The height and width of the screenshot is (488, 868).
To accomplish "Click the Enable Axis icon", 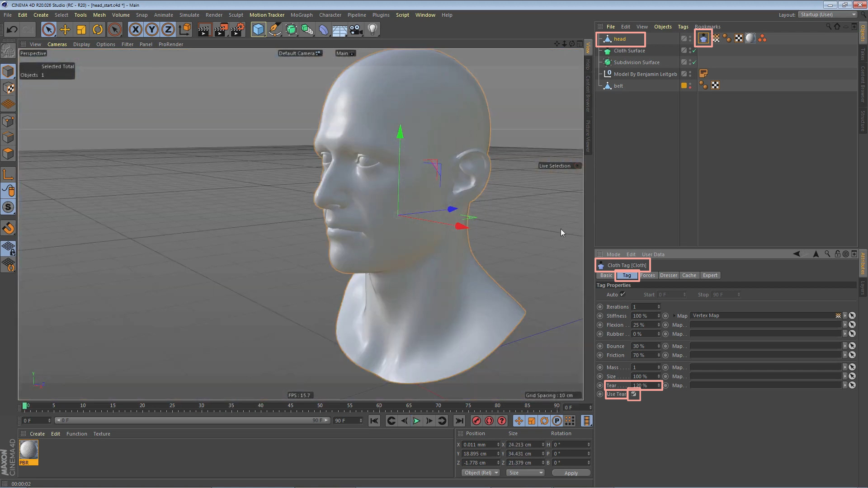I will tap(8, 174).
